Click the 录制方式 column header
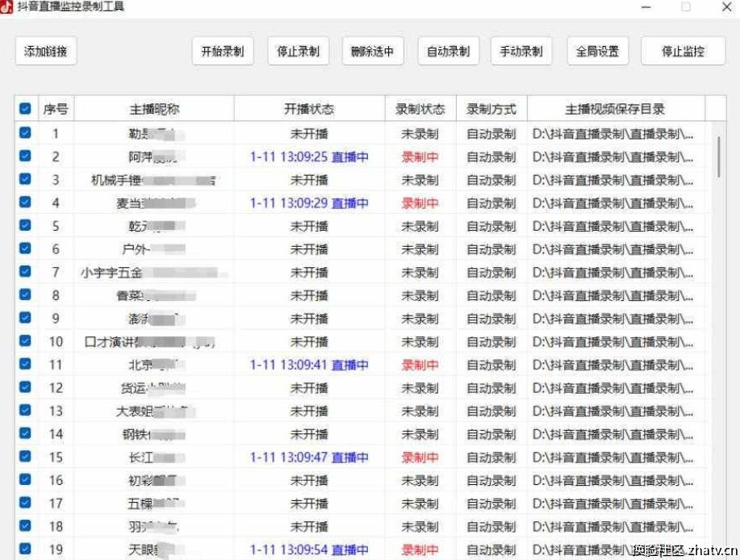This screenshot has height=560, width=740. [491, 109]
